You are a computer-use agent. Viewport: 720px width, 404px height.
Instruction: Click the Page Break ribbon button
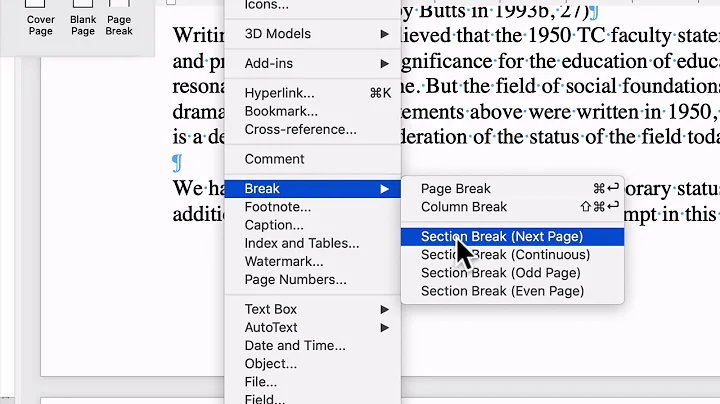click(119, 19)
